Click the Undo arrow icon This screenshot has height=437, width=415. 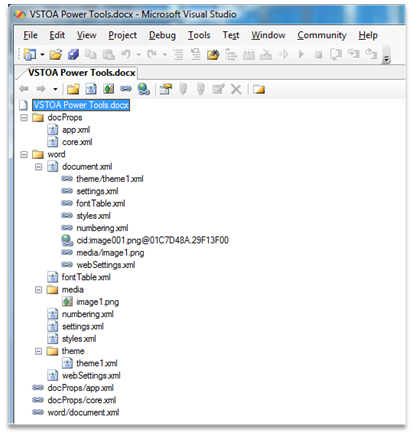point(126,54)
